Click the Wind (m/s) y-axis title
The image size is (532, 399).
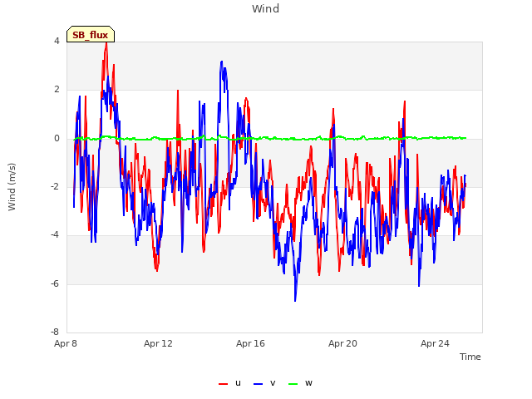pos(12,187)
